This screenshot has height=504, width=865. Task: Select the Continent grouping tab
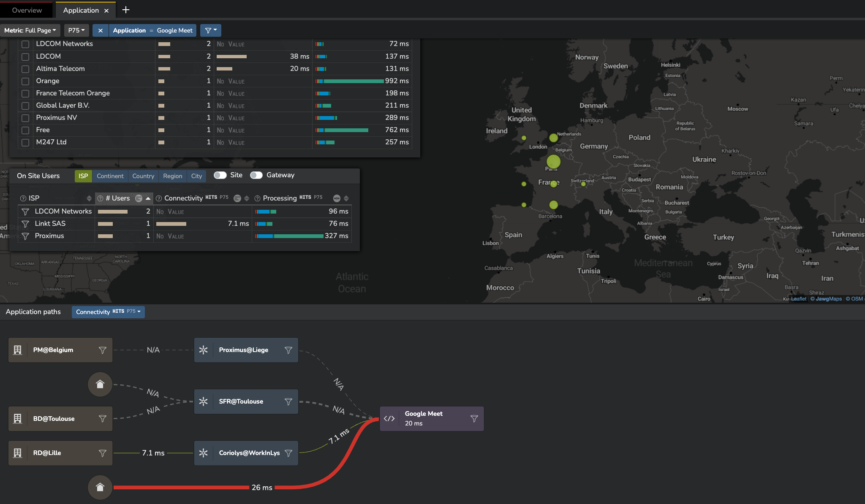pyautogui.click(x=110, y=176)
